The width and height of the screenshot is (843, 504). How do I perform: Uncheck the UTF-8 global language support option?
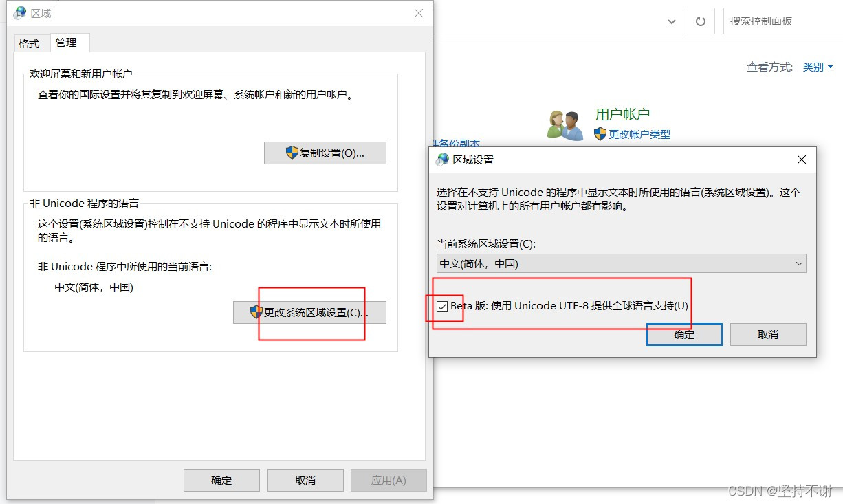442,306
